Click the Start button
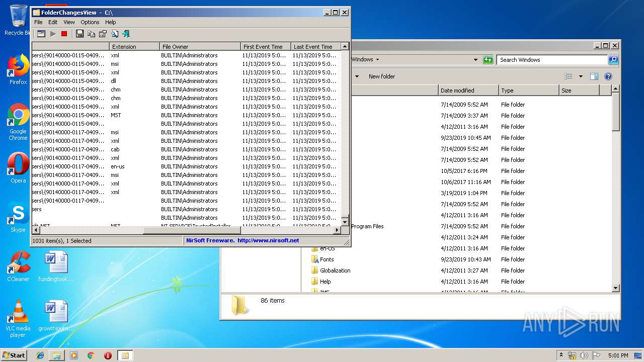This screenshot has width=644, height=362. point(14,355)
